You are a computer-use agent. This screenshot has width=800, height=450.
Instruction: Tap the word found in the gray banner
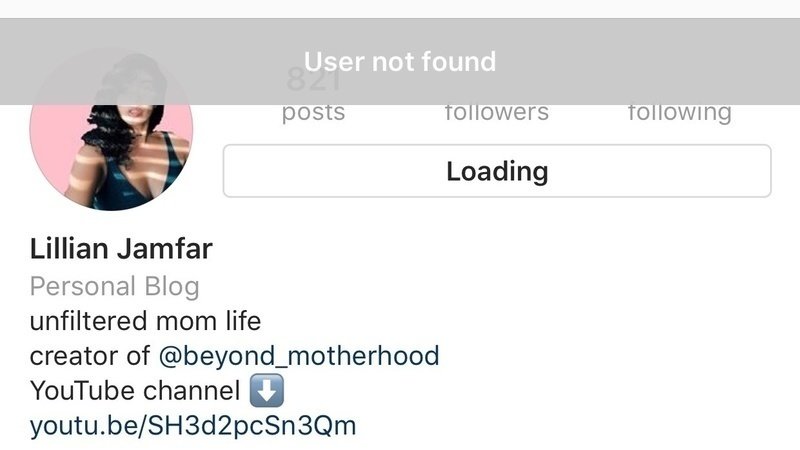pyautogui.click(x=459, y=62)
